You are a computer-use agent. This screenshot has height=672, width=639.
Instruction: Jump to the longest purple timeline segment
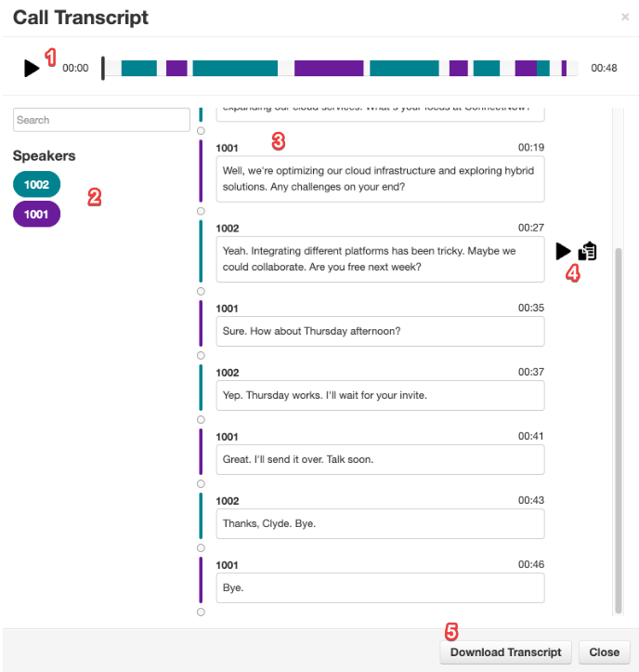tap(329, 68)
